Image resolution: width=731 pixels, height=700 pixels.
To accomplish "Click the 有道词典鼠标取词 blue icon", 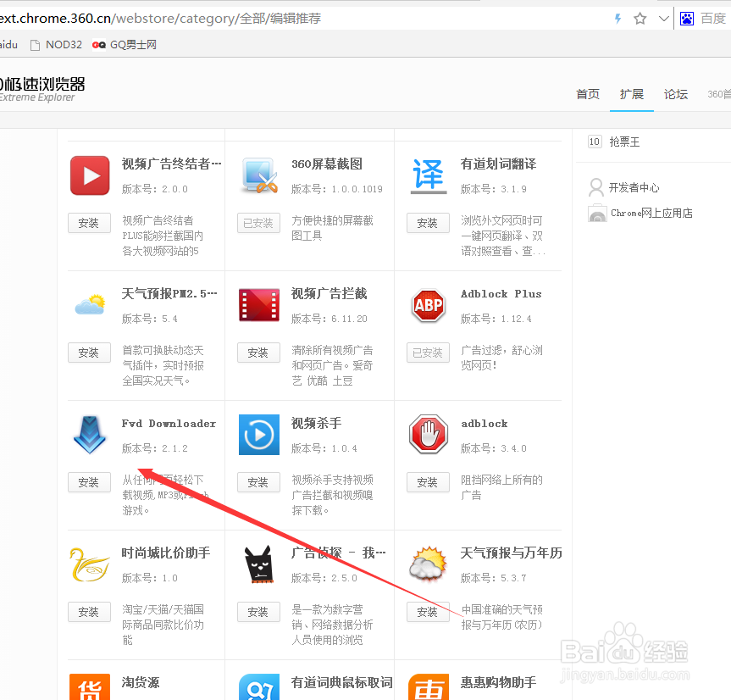I will pyautogui.click(x=259, y=686).
